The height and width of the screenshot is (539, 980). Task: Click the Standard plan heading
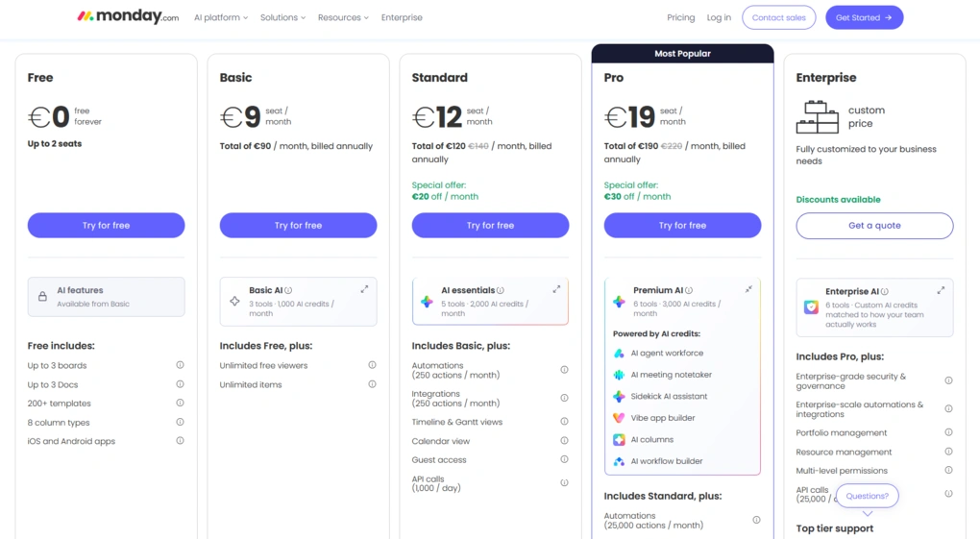pos(439,78)
